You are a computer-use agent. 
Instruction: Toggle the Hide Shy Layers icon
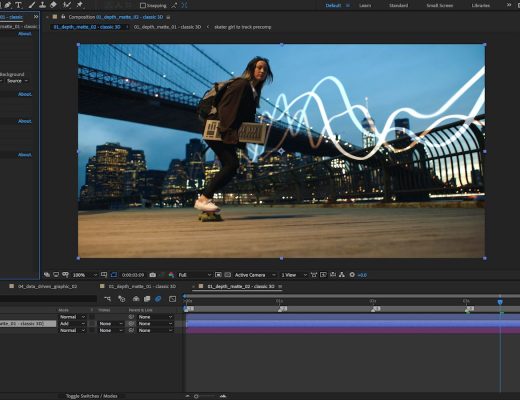pos(136,299)
